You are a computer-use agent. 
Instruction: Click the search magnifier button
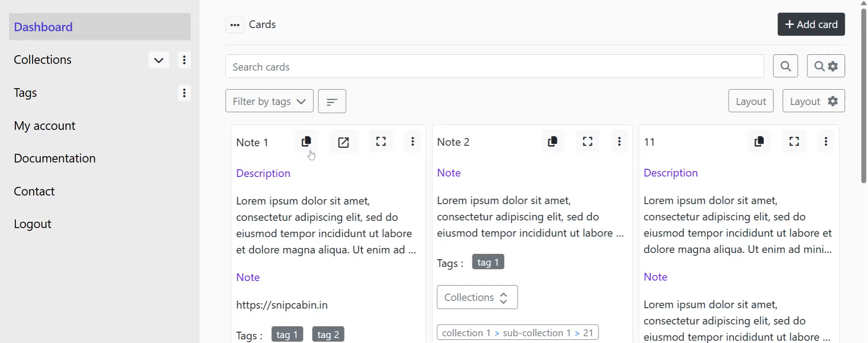coord(786,66)
